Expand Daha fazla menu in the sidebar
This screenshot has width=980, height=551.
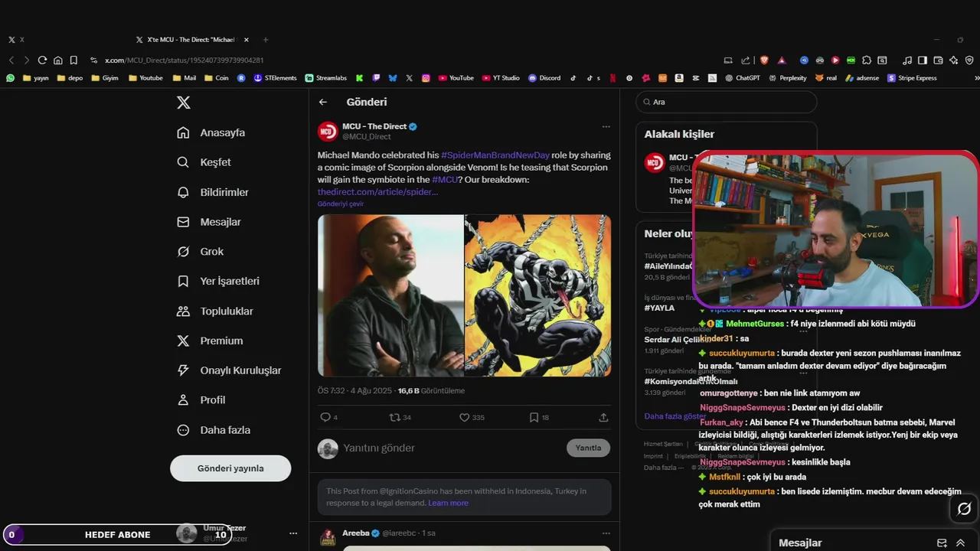(214, 430)
